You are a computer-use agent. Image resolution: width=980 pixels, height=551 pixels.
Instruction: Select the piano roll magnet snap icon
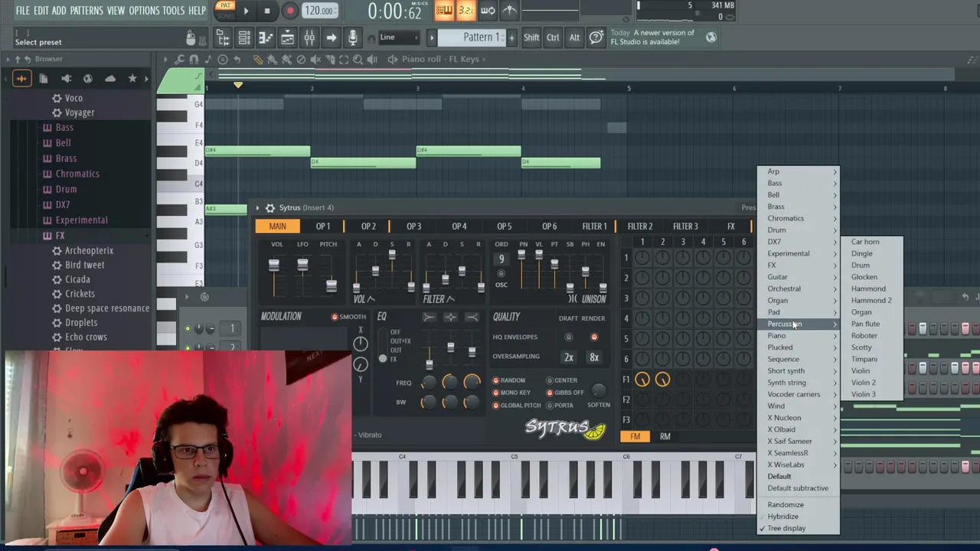point(194,59)
